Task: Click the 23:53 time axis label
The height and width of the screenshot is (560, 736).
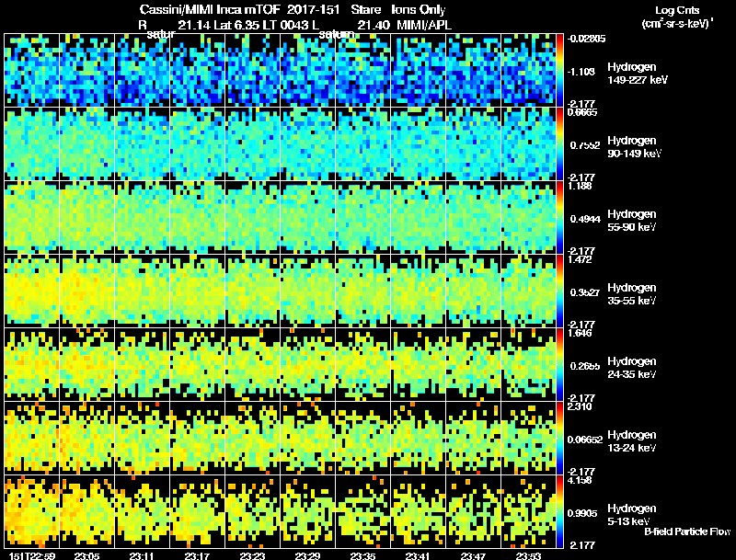Action: (x=528, y=555)
